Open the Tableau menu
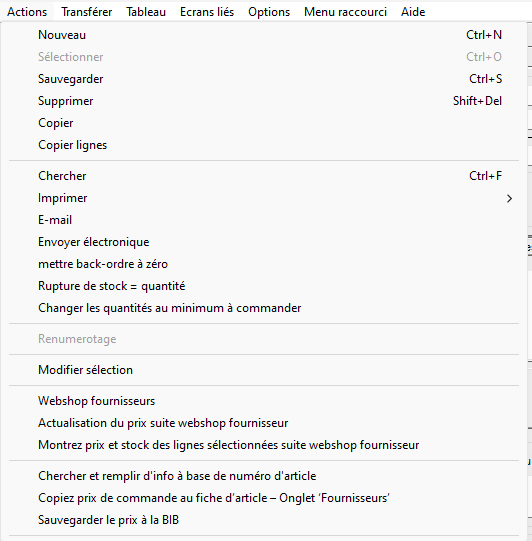 pyautogui.click(x=146, y=12)
